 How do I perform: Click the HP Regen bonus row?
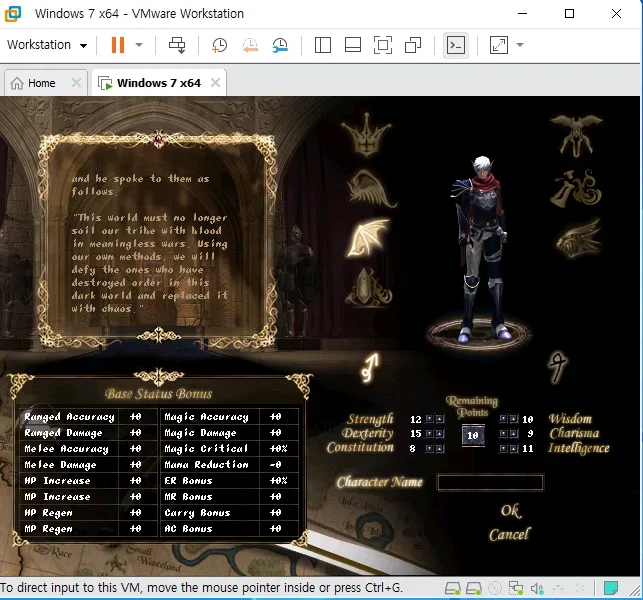click(88, 513)
